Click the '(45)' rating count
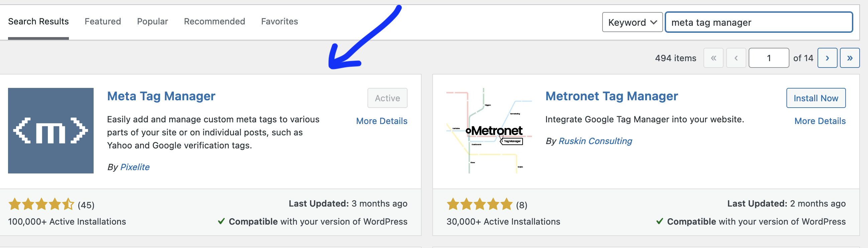This screenshot has height=248, width=868. click(x=86, y=205)
